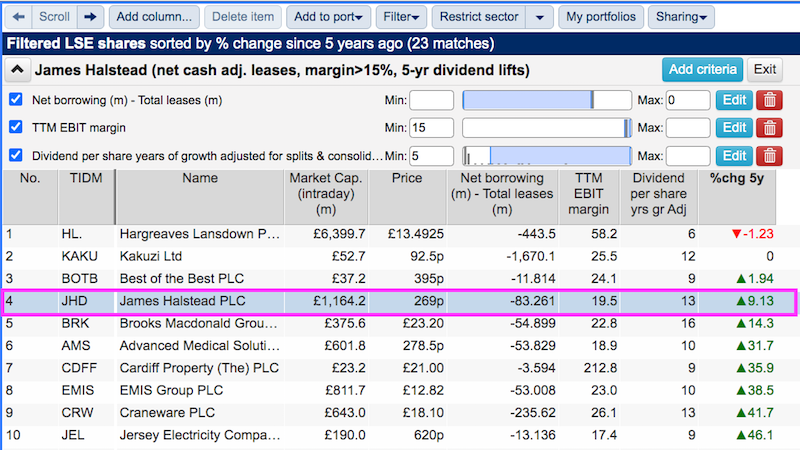Click the Scroll toolbar label
This screenshot has width=800, height=450.
tap(55, 17)
